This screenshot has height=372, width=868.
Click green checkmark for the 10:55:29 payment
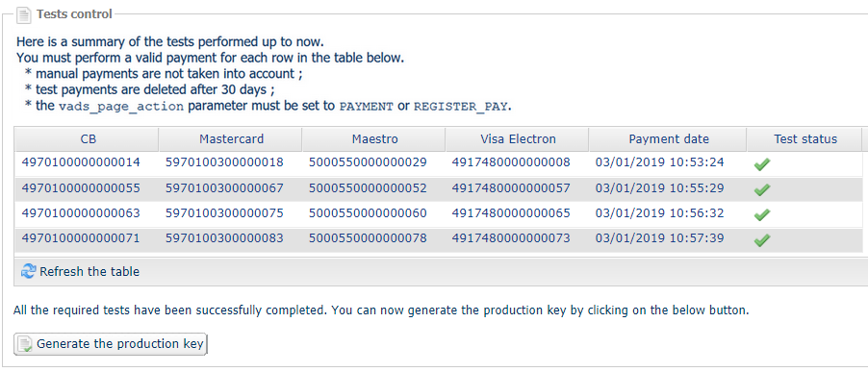762,189
